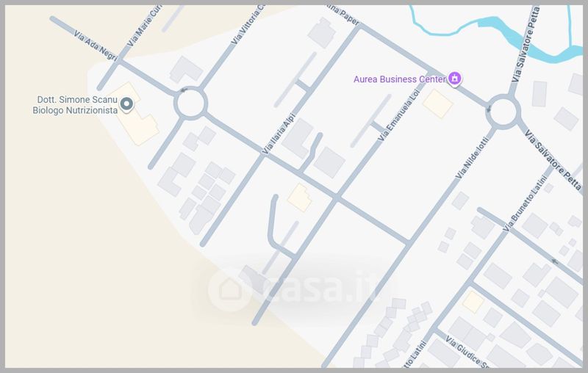Viewport: 588px width, 373px height.
Task: Select the Dott. Simone Scanu location pin
Action: coord(126,104)
